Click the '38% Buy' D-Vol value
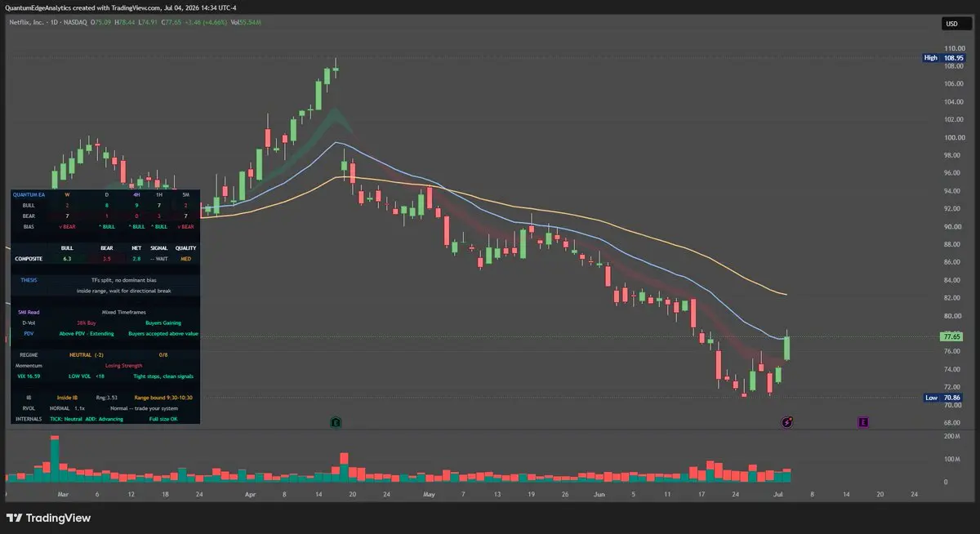980x534 pixels. (87, 323)
